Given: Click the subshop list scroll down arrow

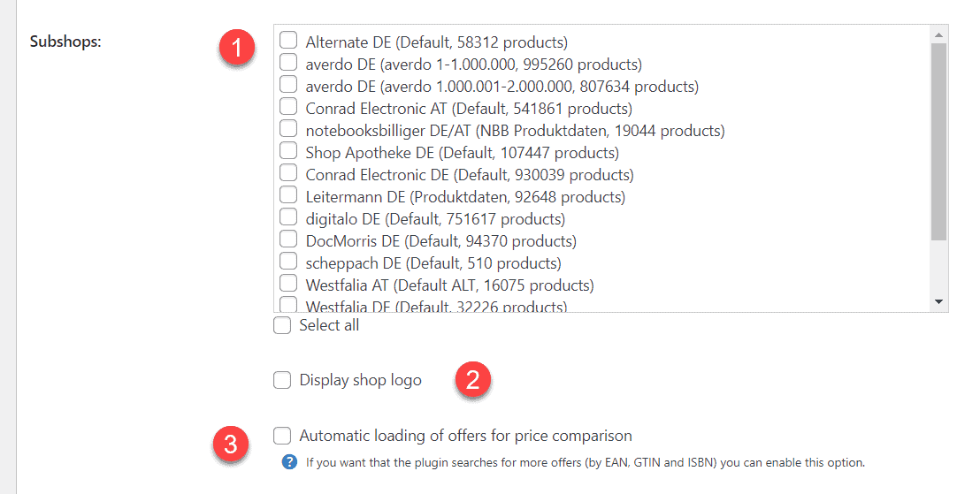Looking at the screenshot, I should (938, 301).
